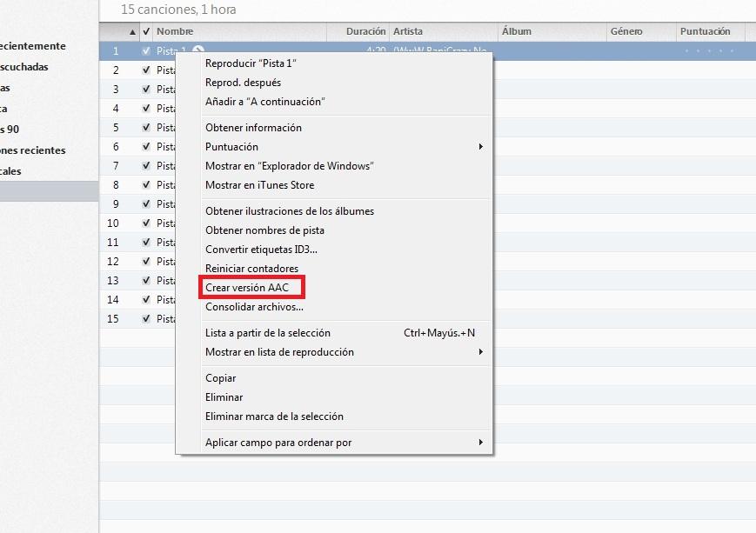Viewport: 756px width, 533px height.
Task: Choose Obtener información
Action: (x=253, y=128)
